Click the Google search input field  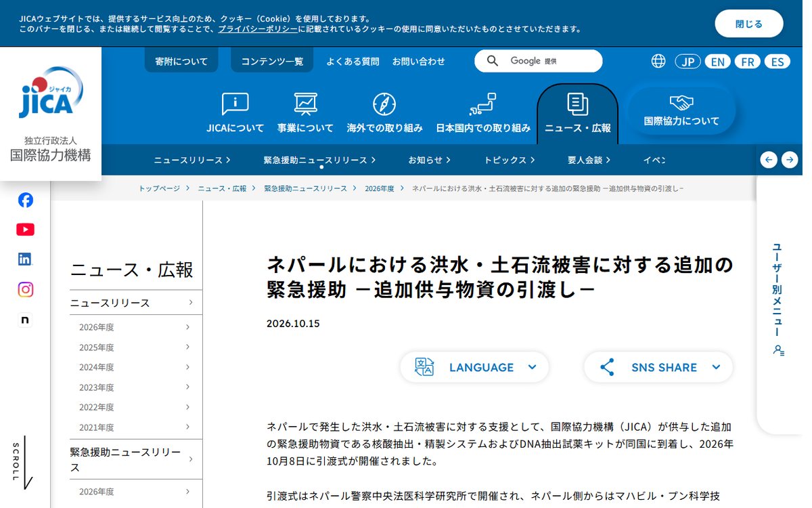(x=538, y=61)
